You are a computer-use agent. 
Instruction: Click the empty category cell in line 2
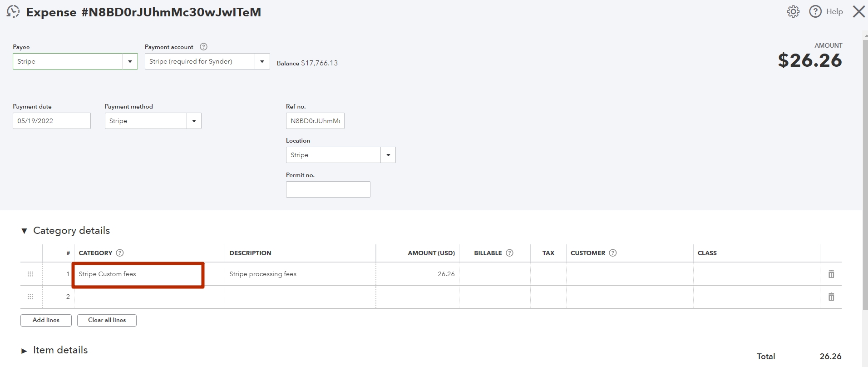point(149,297)
